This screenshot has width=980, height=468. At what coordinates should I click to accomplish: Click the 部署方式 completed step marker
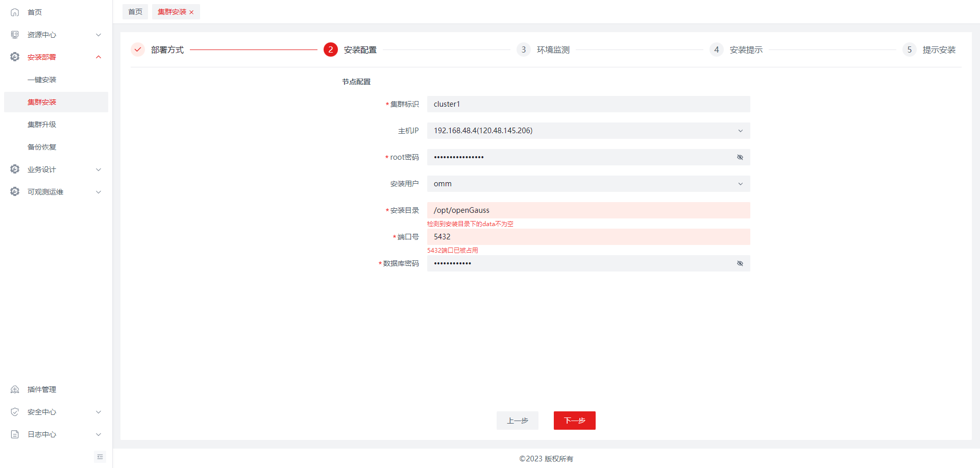pyautogui.click(x=138, y=50)
